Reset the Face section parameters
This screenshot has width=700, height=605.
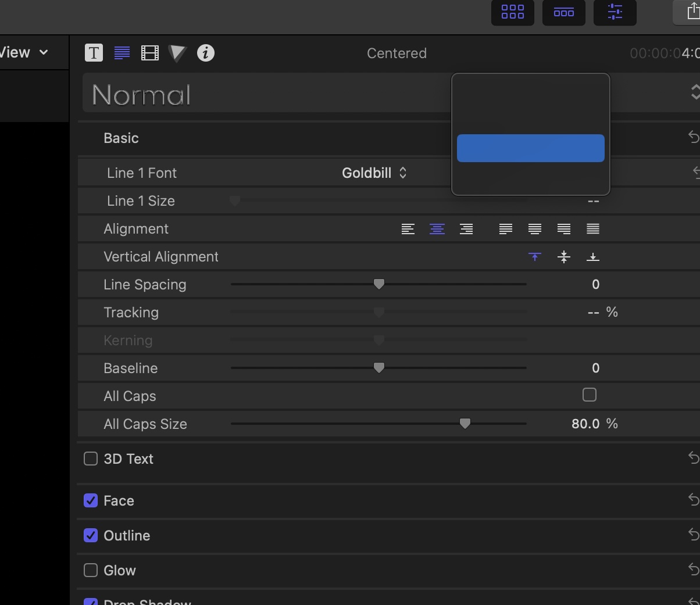tap(693, 499)
